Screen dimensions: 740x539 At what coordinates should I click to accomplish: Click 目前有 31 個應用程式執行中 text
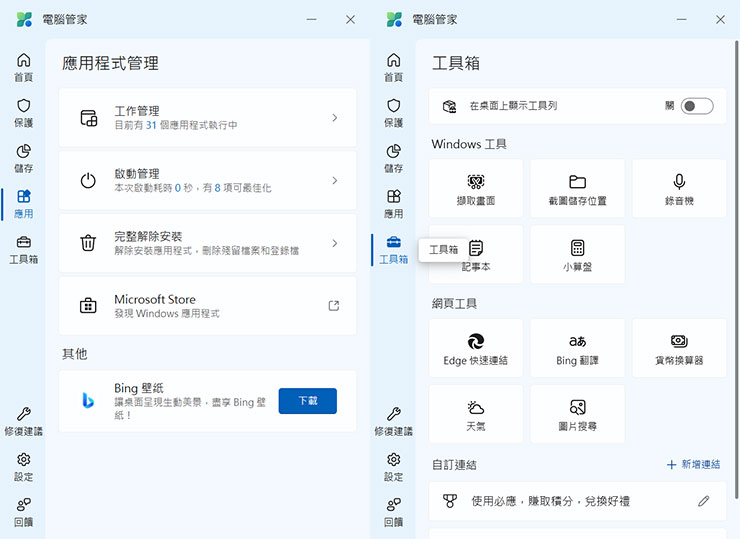click(176, 125)
